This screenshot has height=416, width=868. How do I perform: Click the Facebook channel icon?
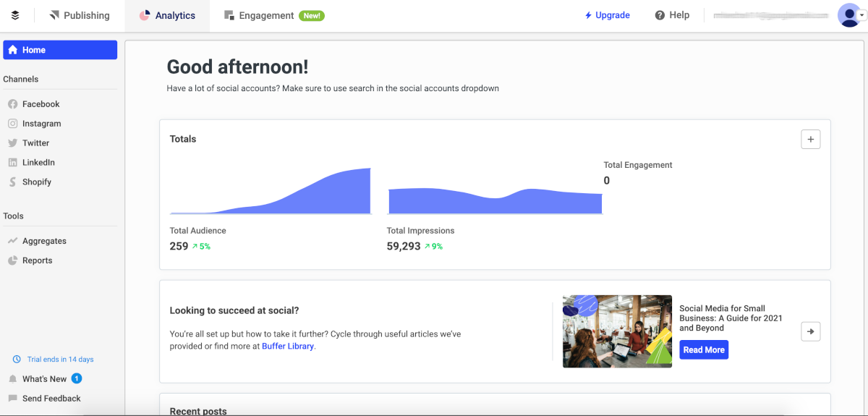[x=12, y=104]
